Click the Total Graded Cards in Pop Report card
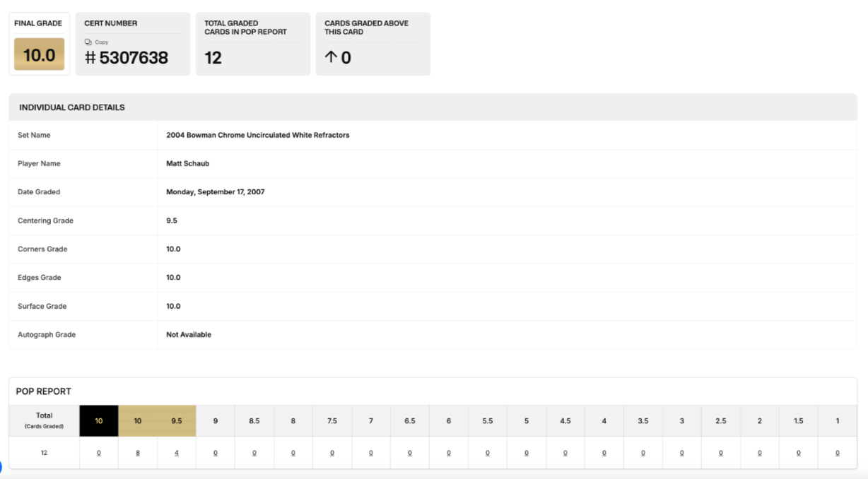The width and height of the screenshot is (868, 479). (252, 44)
